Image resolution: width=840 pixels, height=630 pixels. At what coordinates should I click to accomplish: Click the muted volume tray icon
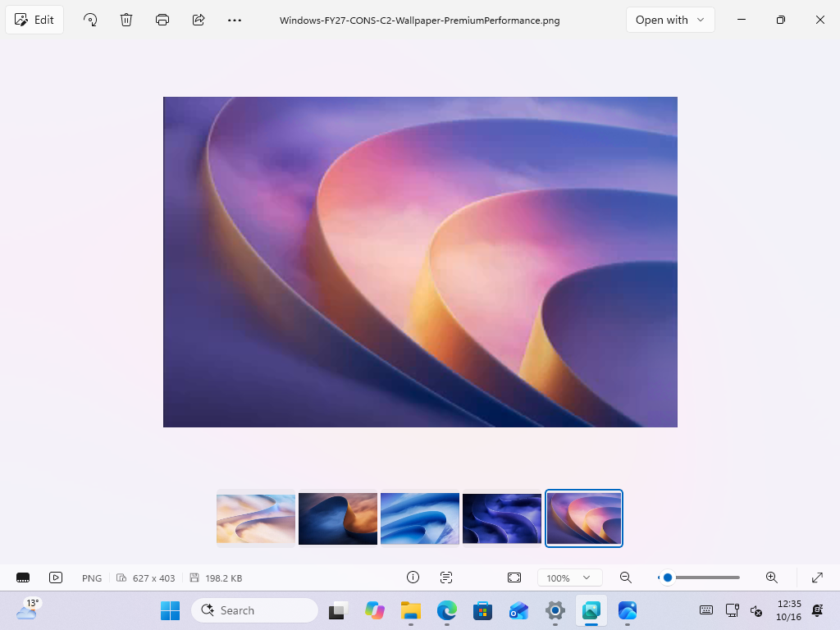[756, 610]
